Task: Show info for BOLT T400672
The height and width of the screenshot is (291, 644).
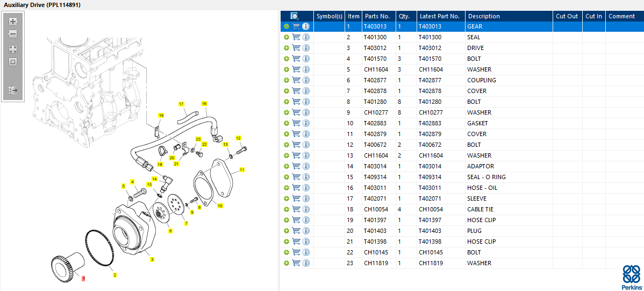Action: (x=306, y=145)
